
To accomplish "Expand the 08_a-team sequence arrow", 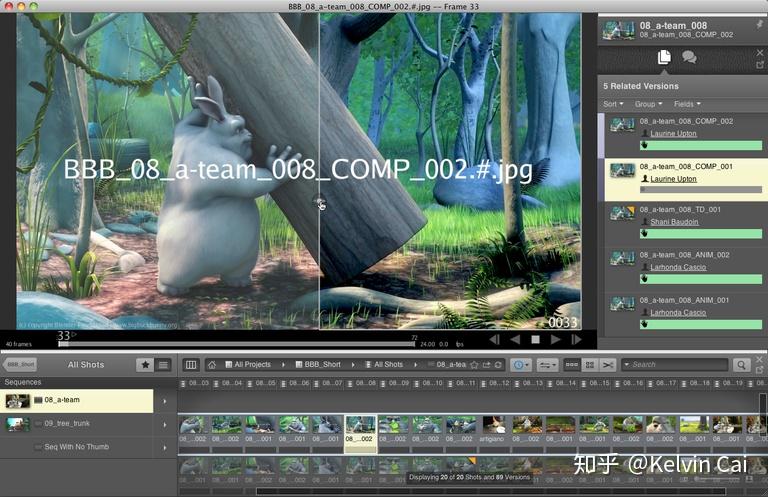I will (165, 402).
